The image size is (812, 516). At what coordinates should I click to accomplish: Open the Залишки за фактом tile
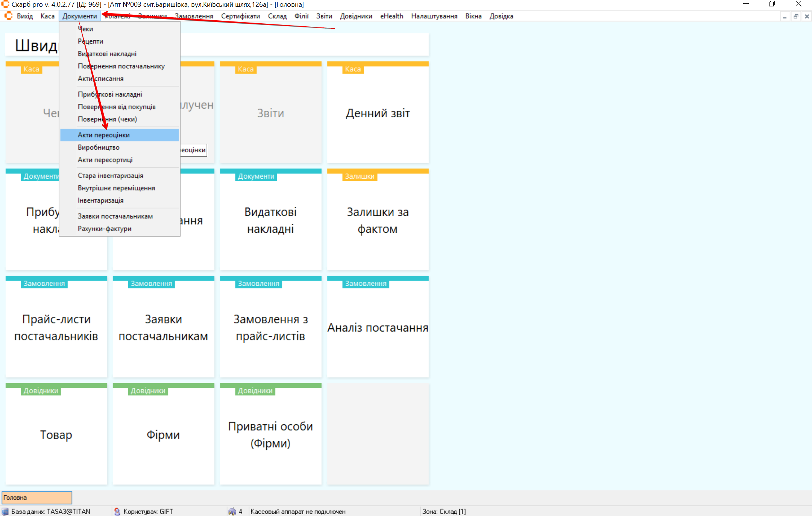coord(378,220)
